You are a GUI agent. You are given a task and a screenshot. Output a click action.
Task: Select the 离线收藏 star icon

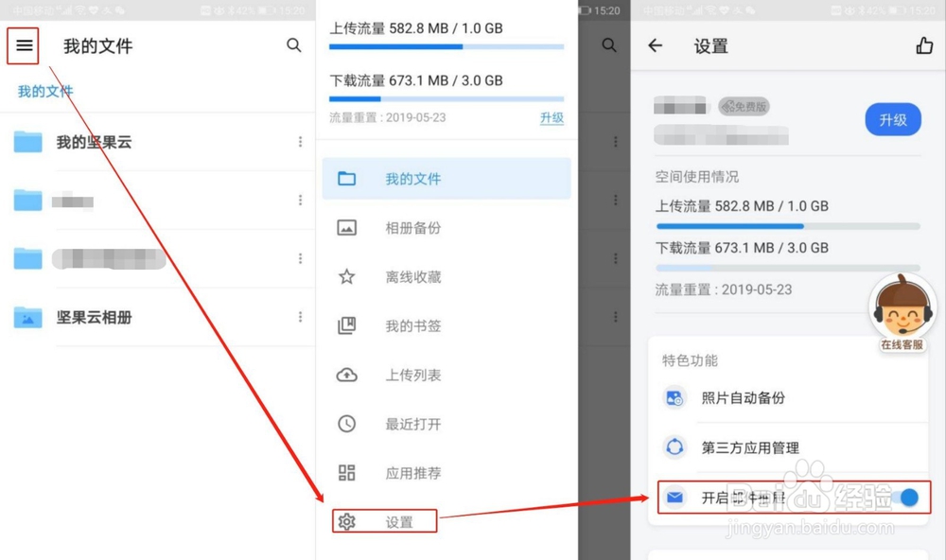pos(347,276)
